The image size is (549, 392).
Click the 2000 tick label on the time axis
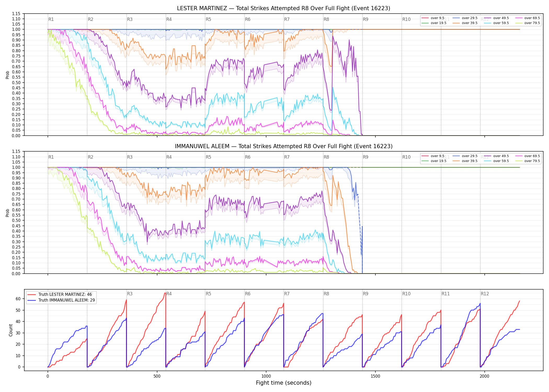click(x=484, y=376)
